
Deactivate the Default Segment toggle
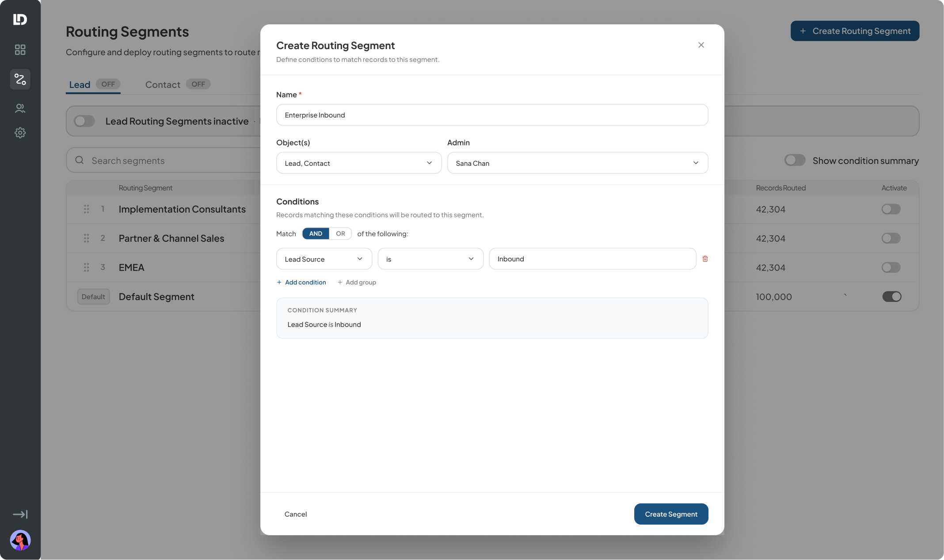pyautogui.click(x=892, y=297)
